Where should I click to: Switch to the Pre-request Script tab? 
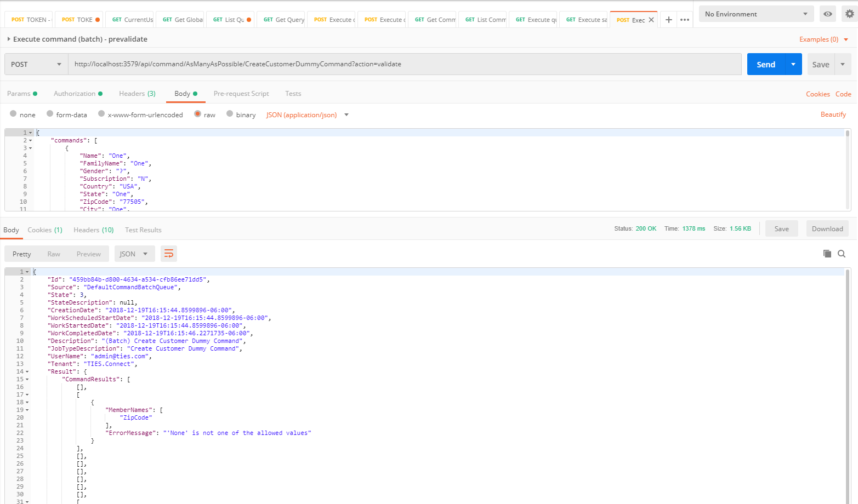[241, 94]
